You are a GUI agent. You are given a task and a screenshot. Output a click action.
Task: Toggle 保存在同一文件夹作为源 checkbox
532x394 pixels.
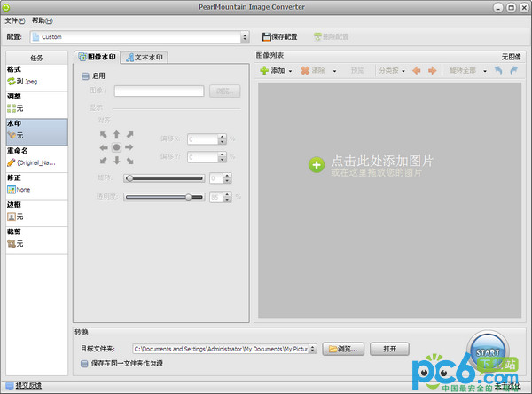84,364
